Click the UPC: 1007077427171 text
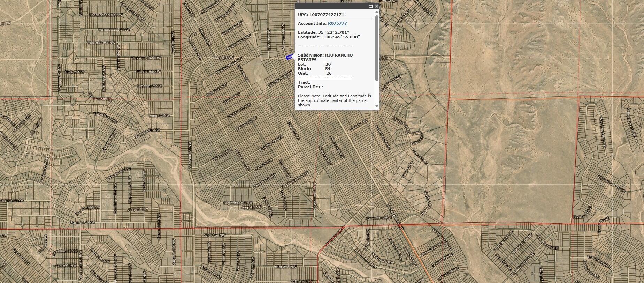 321,15
